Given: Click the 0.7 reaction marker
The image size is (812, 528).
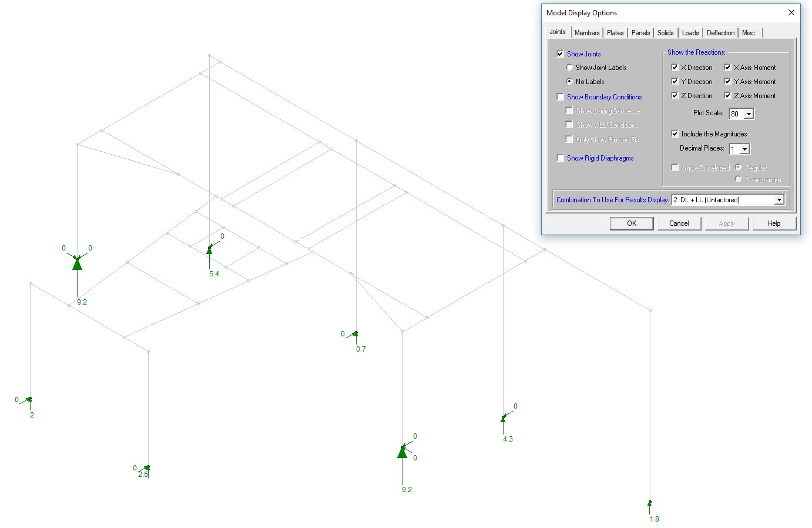Looking at the screenshot, I should pyautogui.click(x=355, y=334).
